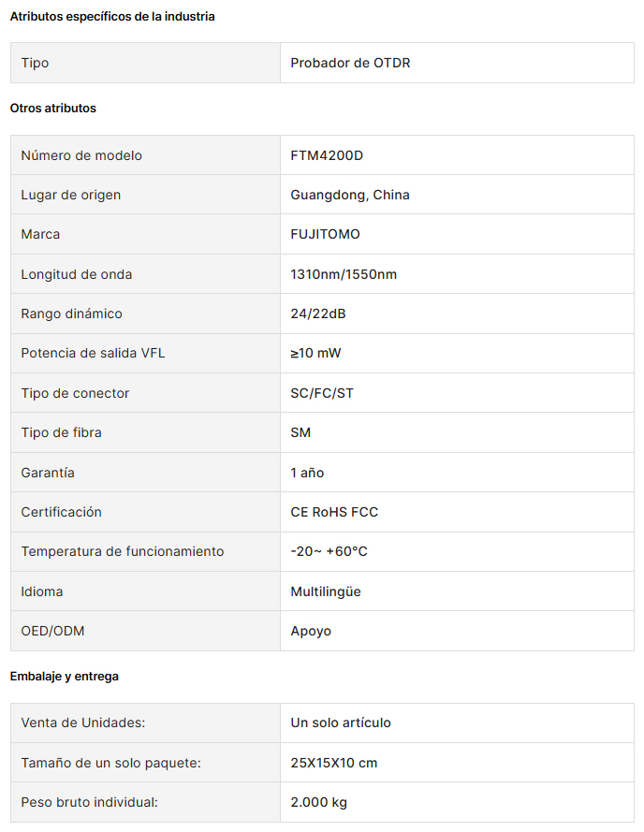This screenshot has width=644, height=832.
Task: Click the 'Rango dinámico' label
Action: 72,314
